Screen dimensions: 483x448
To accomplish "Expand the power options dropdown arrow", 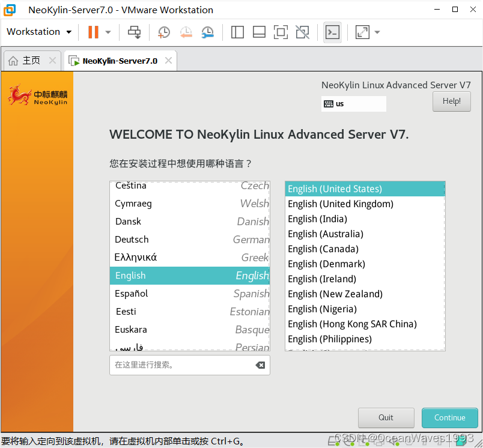I will click(x=108, y=32).
